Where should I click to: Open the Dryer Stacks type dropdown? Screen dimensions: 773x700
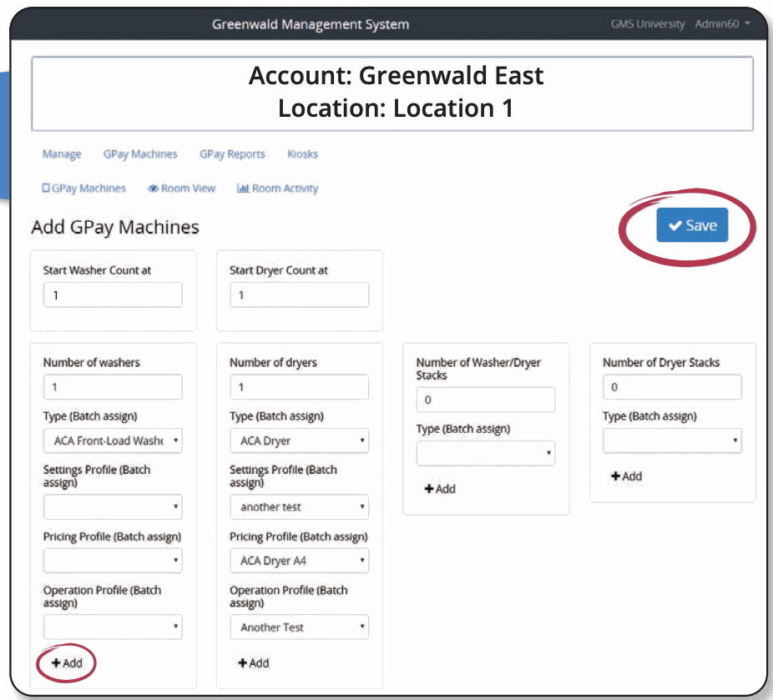pyautogui.click(x=673, y=441)
